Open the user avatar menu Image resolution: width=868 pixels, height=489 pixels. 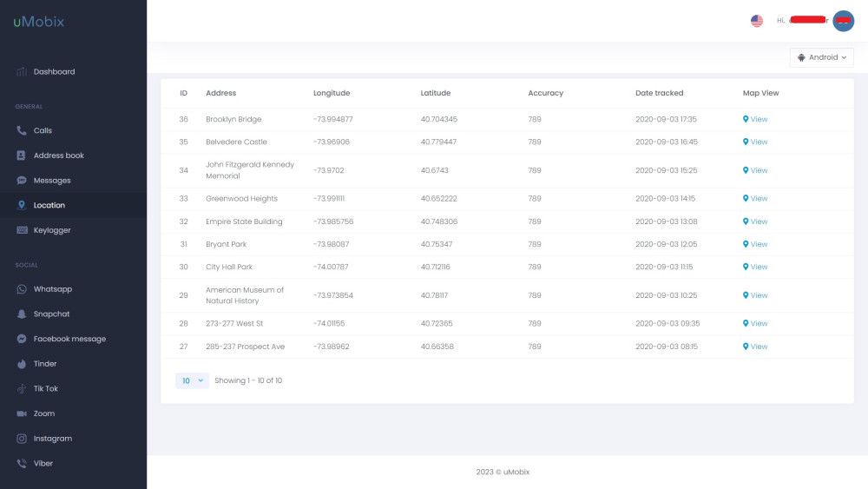coord(843,21)
